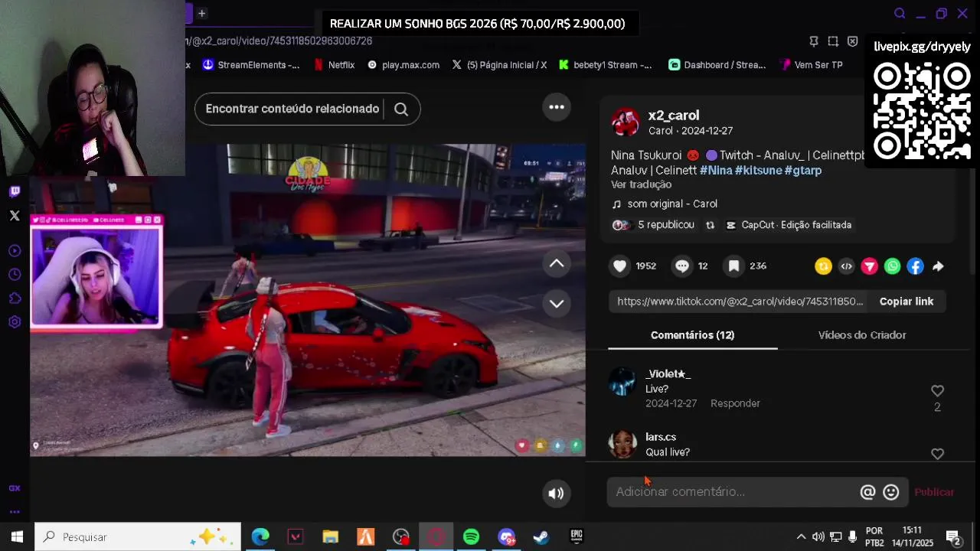The image size is (980, 551).
Task: Click #kitsune hashtag
Action: [x=758, y=170]
